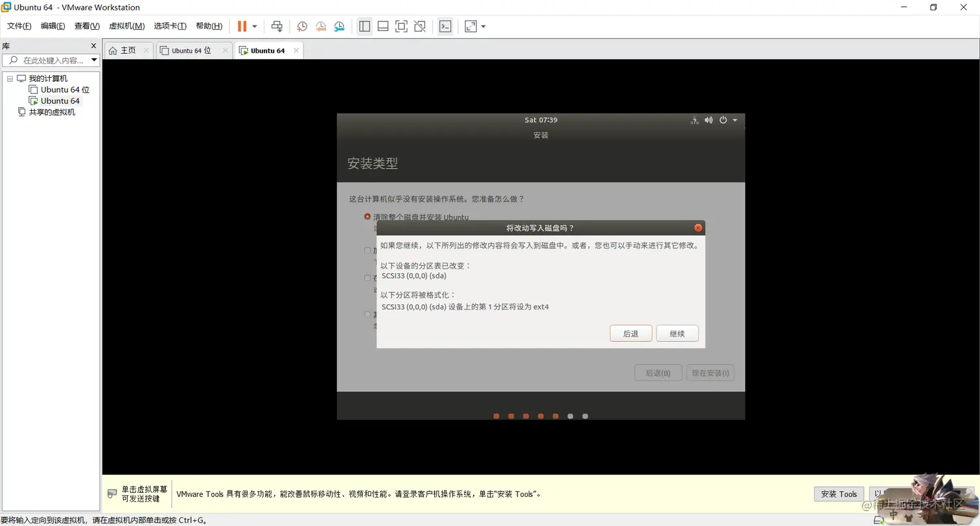Screen dimensions: 980x526
Task: Open the 帮助(H) menu
Action: [x=209, y=26]
